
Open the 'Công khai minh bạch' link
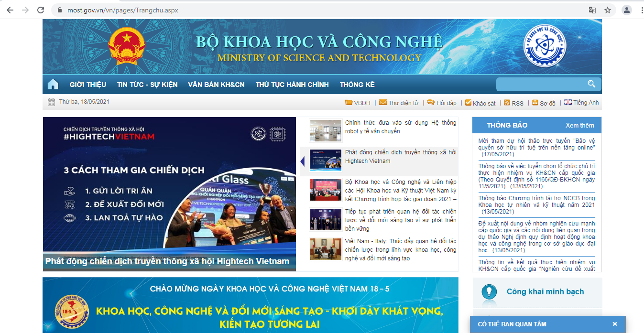click(546, 291)
